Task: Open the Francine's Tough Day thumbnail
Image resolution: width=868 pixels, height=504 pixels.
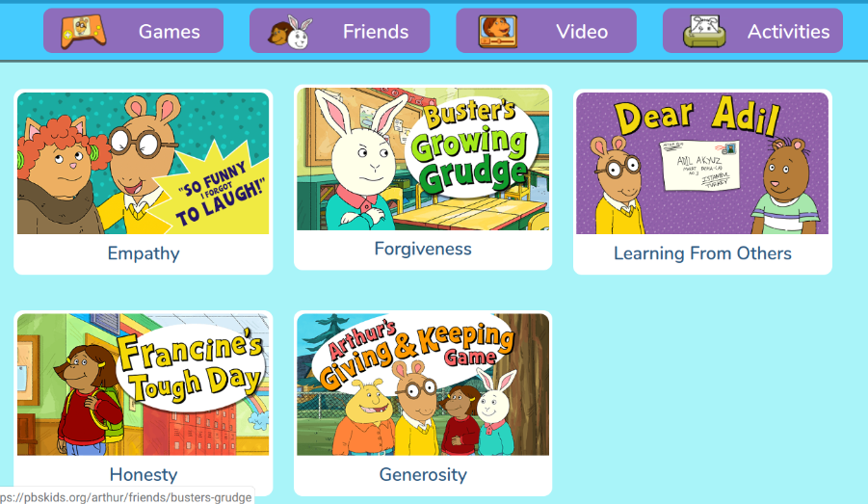Action: click(x=144, y=385)
